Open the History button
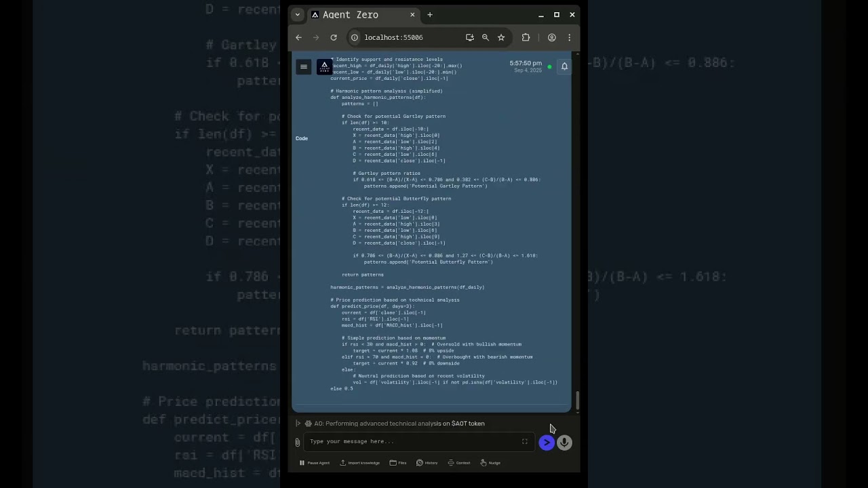 point(427,463)
